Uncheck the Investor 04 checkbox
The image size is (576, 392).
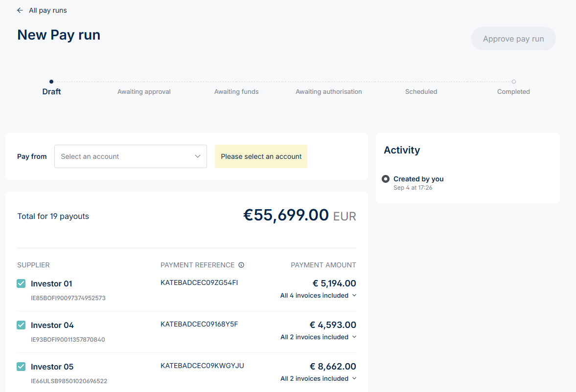tap(22, 325)
